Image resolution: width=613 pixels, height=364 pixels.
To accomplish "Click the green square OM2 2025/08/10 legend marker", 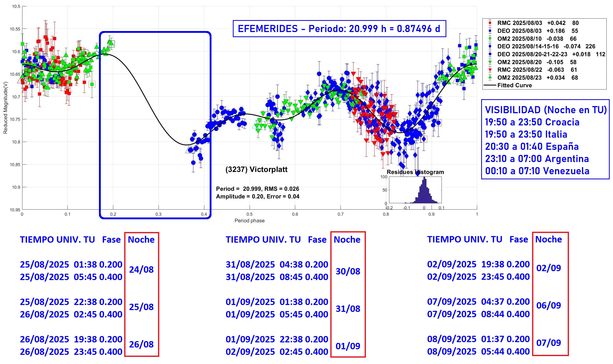I will (490, 39).
